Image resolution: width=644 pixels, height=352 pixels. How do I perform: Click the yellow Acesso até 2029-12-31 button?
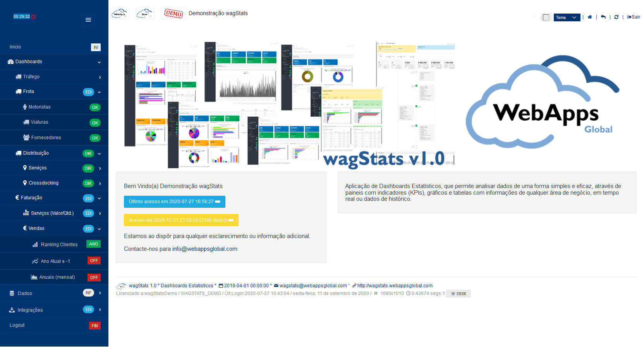tap(181, 220)
